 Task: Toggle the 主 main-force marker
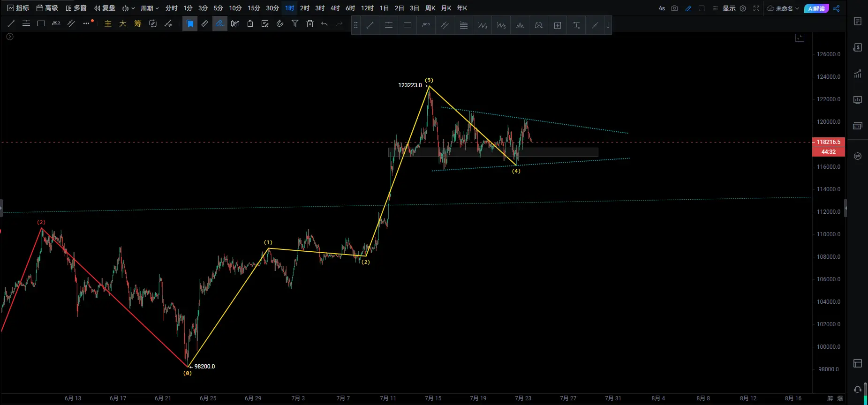(108, 23)
